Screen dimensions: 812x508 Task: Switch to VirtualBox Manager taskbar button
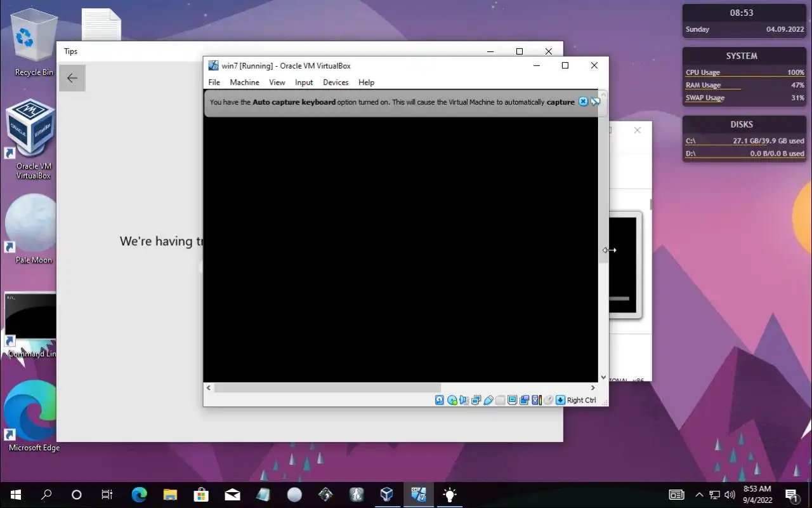387,495
